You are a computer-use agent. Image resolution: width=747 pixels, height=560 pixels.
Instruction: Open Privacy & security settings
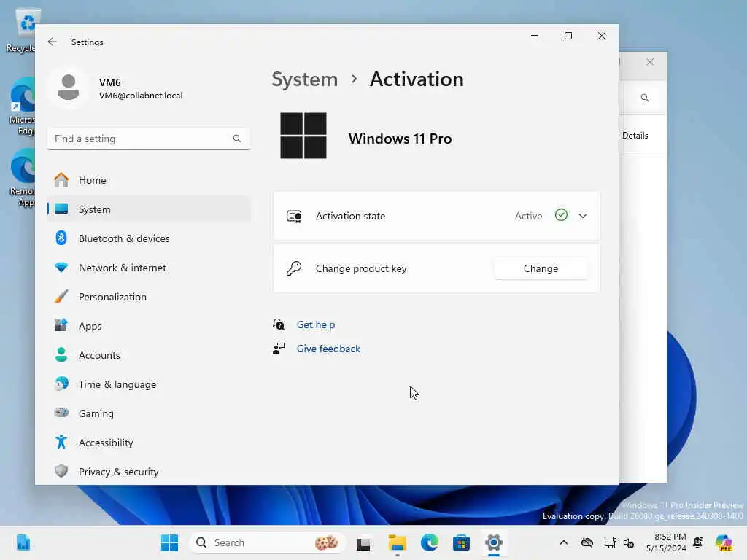click(149, 472)
